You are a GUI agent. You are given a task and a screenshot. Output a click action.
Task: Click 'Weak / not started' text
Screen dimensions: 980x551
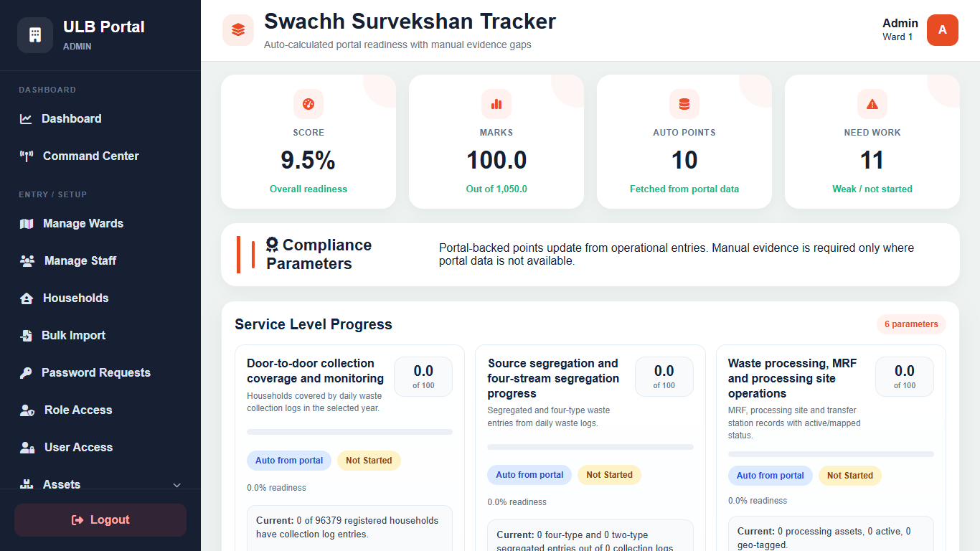(872, 189)
